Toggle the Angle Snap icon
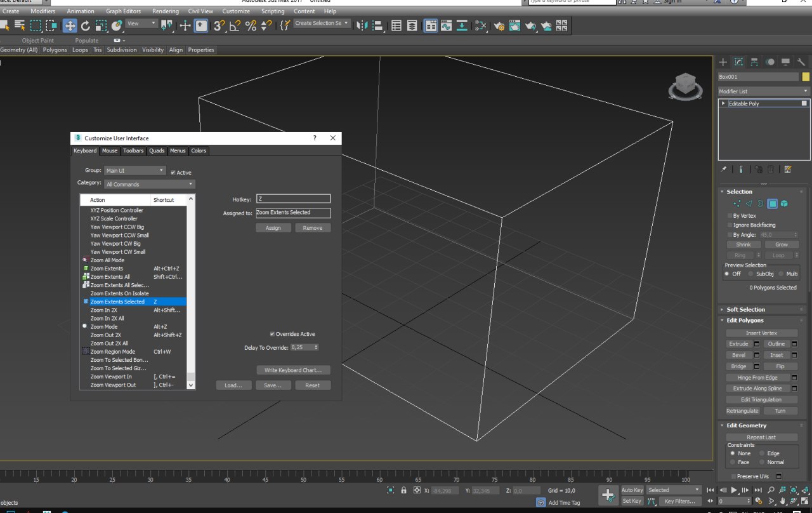This screenshot has height=513, width=812. tap(235, 25)
